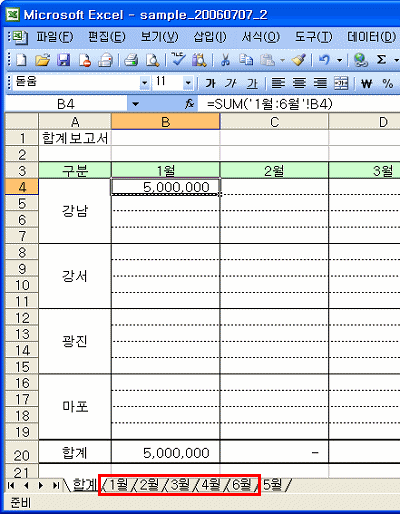The width and height of the screenshot is (400, 514).
Task: Click the formula bar input field
Action: (299, 104)
